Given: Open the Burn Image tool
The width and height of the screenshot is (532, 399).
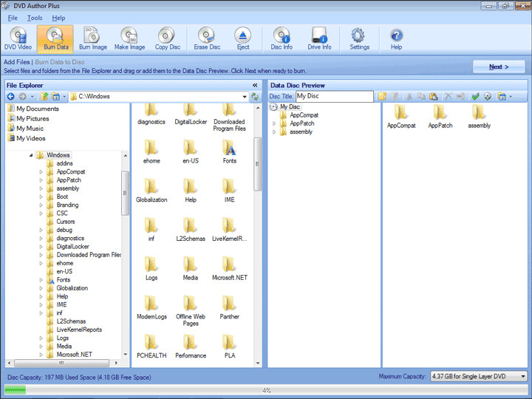Looking at the screenshot, I should pyautogui.click(x=93, y=39).
